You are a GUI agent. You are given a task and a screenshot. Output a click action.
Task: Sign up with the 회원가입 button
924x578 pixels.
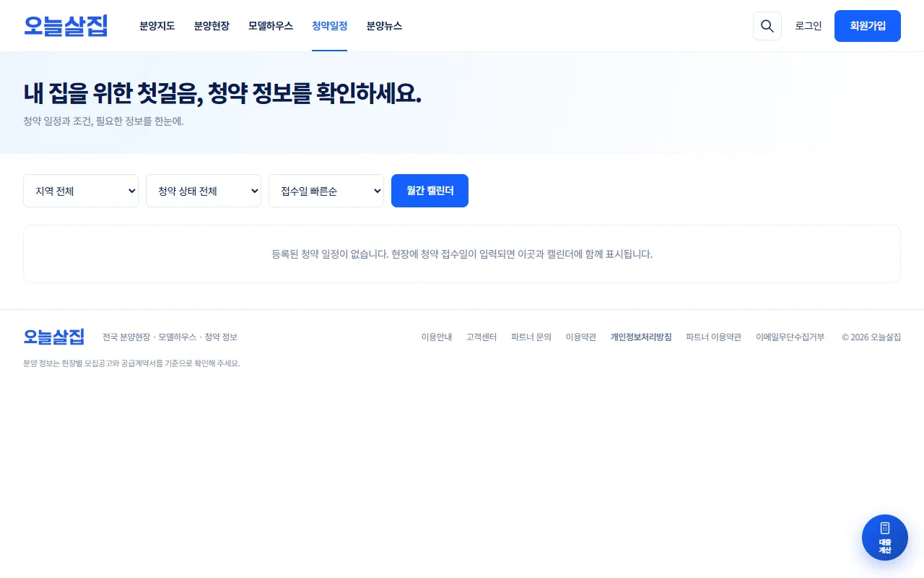coord(868,26)
